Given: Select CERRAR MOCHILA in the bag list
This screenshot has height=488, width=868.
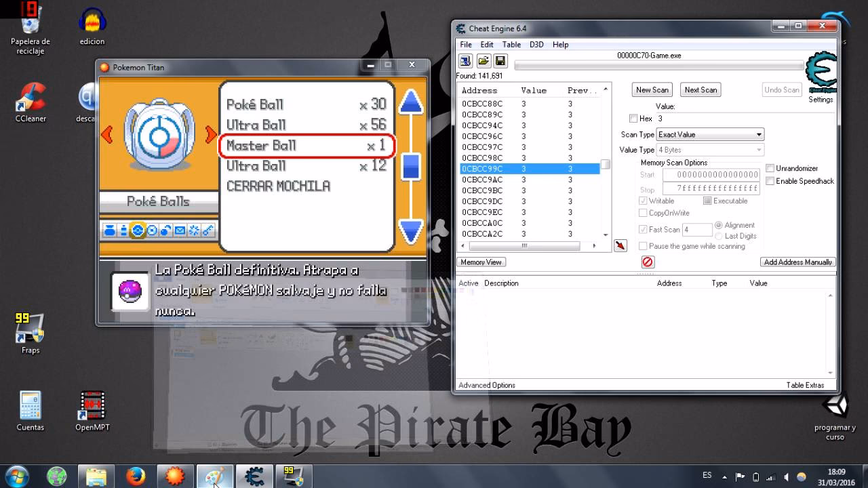Looking at the screenshot, I should [x=278, y=186].
